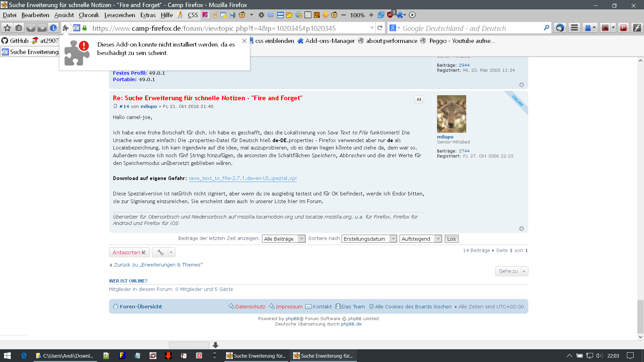Download save_text_to_file spezial.xpi link

click(243, 178)
